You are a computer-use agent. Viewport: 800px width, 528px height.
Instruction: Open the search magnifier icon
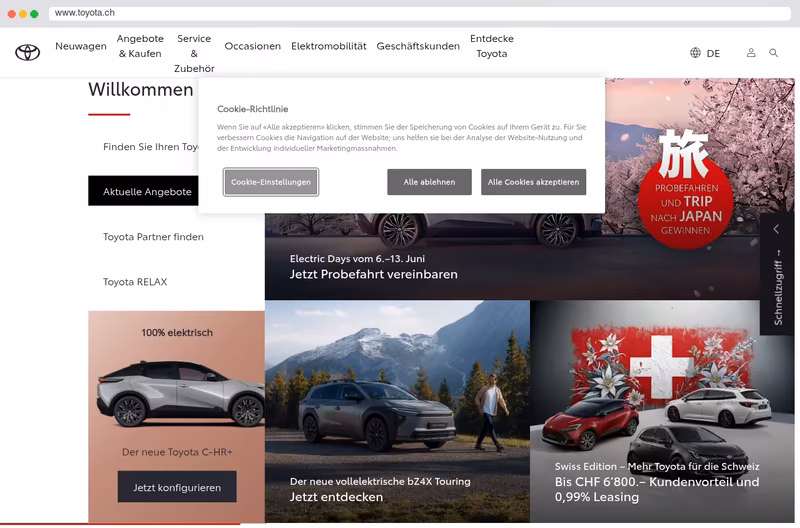click(773, 53)
